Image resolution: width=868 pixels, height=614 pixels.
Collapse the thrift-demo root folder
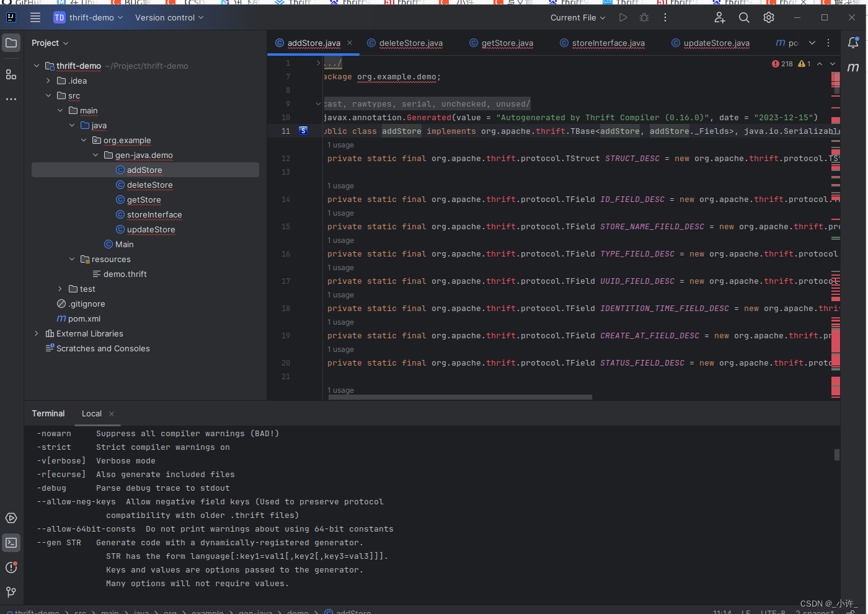37,66
